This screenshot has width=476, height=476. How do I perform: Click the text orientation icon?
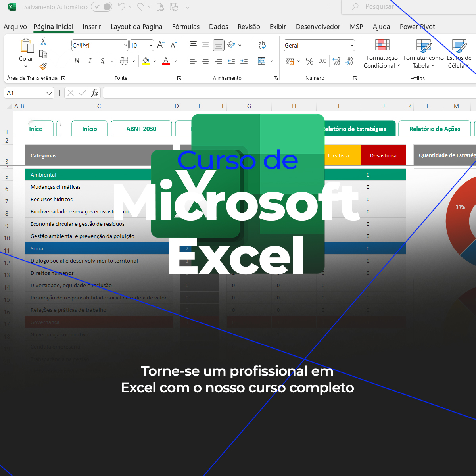tap(232, 45)
